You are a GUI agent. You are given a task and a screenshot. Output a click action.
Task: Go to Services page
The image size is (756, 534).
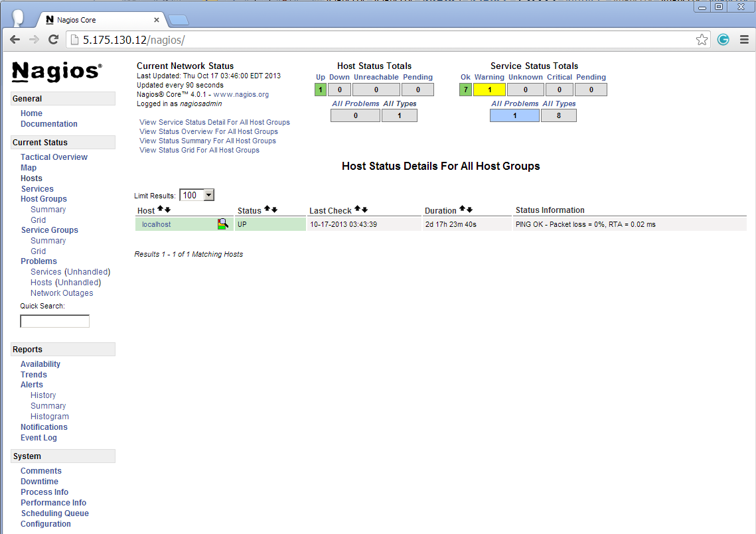(x=37, y=189)
